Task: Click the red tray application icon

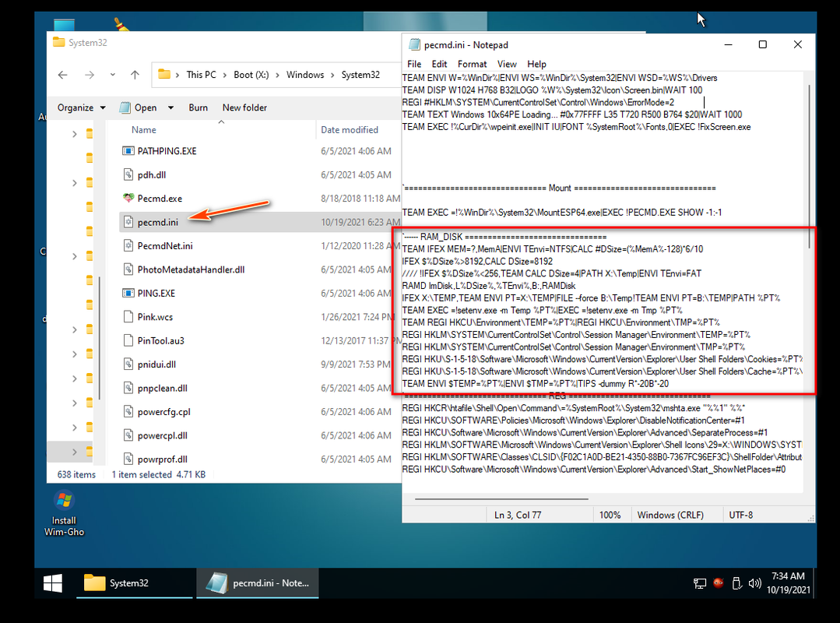Action: point(719,583)
